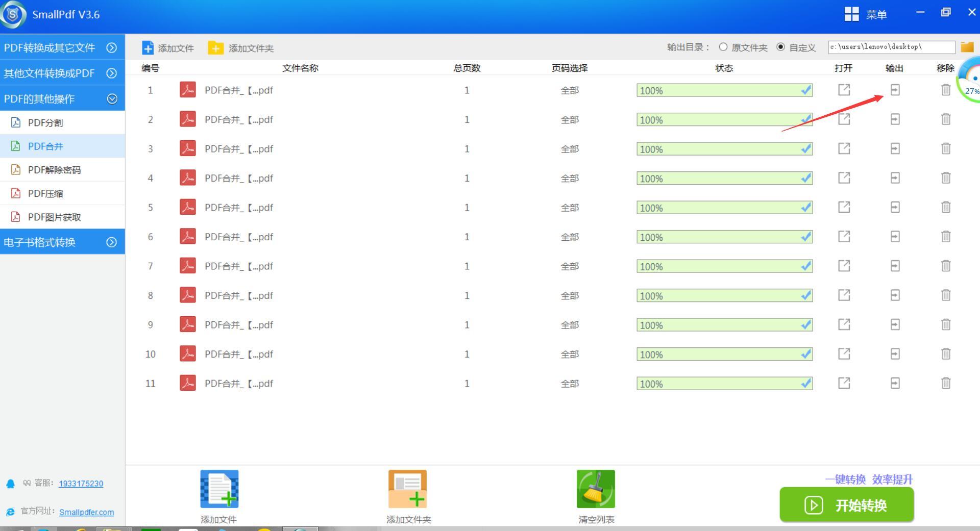
Task: Click the 文件名称 column header
Action: pyautogui.click(x=300, y=68)
